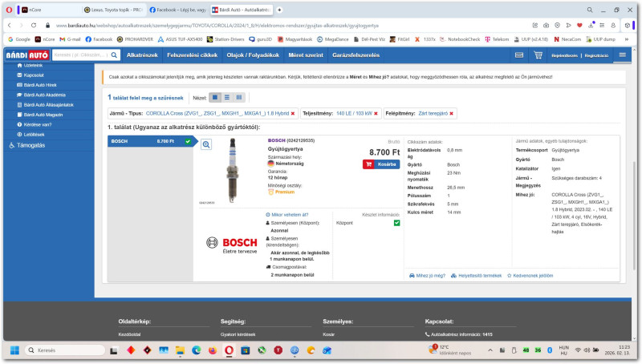
Task: Click the Bárdi Autó logo
Action: 27,55
